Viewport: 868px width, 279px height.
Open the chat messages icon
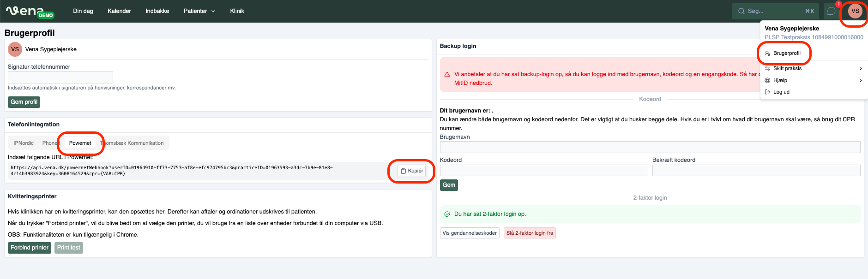pyautogui.click(x=831, y=11)
